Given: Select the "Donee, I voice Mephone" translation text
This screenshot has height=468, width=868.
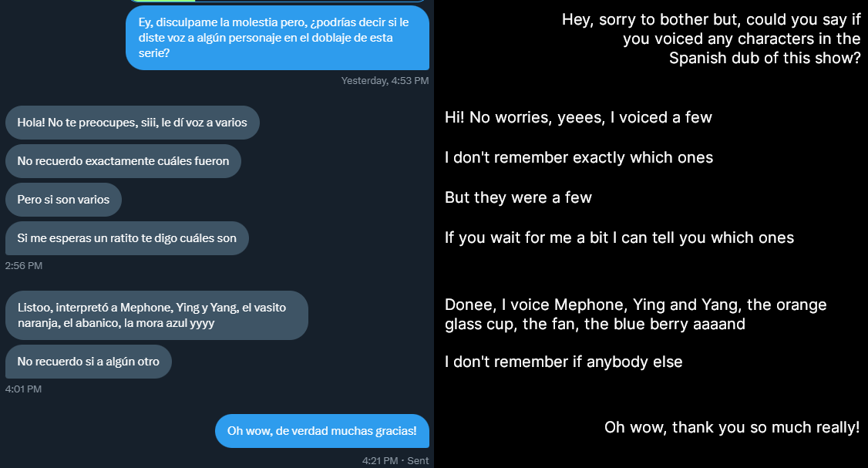Looking at the screenshot, I should (x=635, y=314).
